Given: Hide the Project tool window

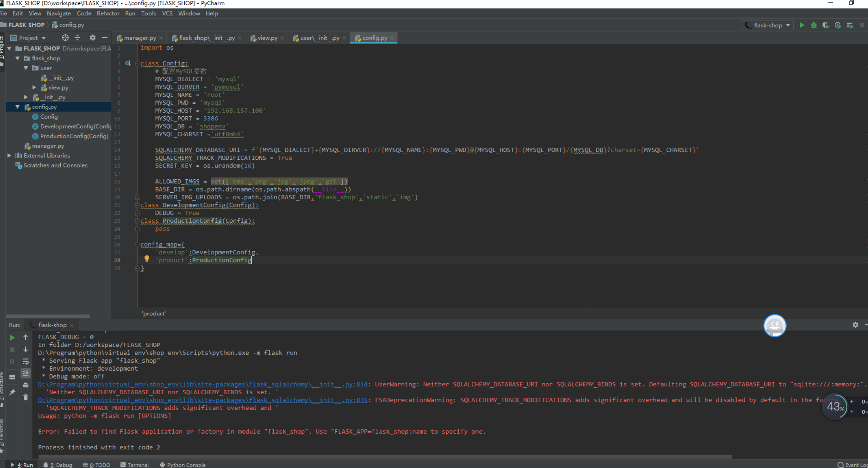Looking at the screenshot, I should click(x=104, y=38).
